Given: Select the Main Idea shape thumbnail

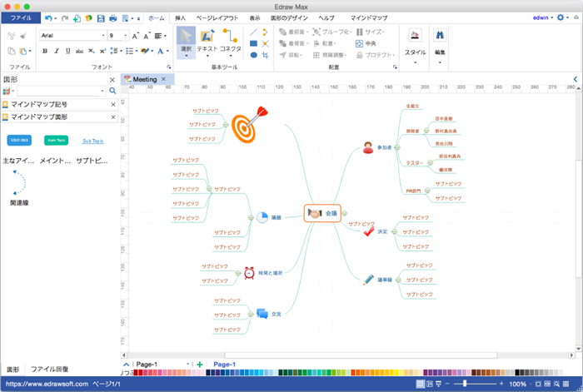Looking at the screenshot, I should coord(19,140).
